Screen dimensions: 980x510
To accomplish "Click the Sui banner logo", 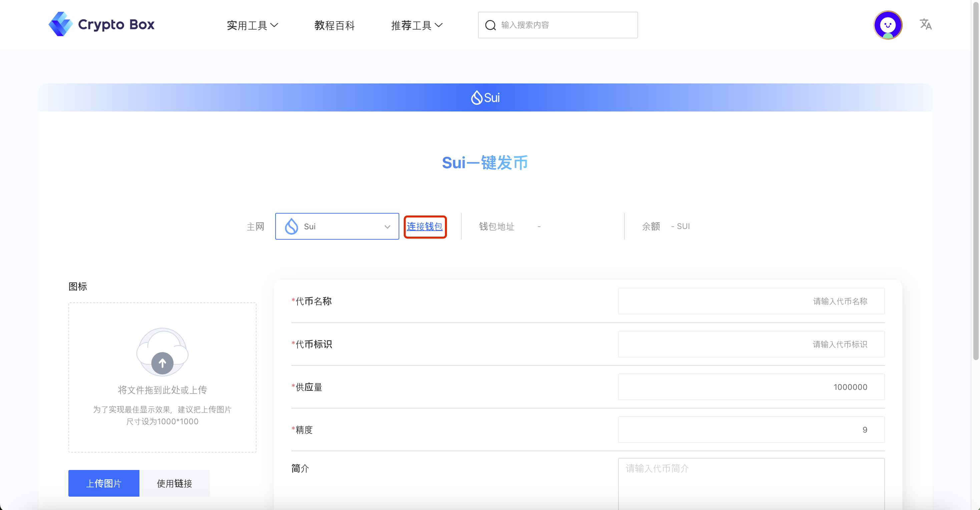I will point(485,97).
